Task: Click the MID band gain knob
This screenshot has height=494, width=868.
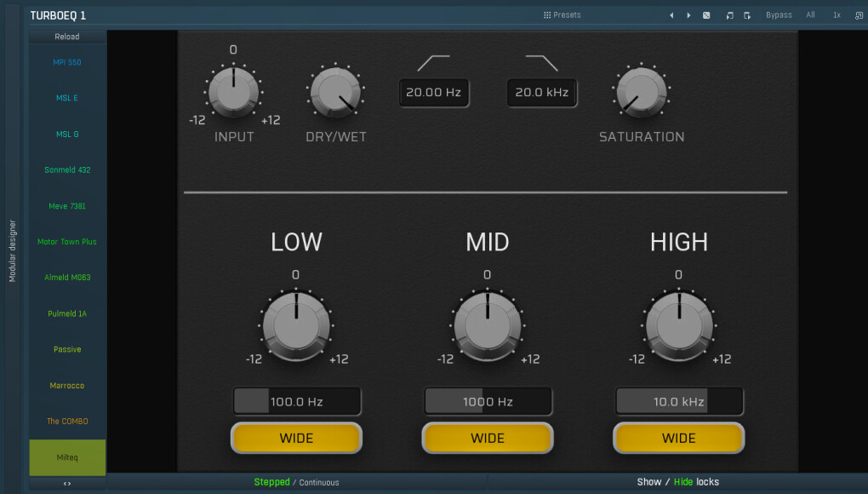Action: click(487, 327)
